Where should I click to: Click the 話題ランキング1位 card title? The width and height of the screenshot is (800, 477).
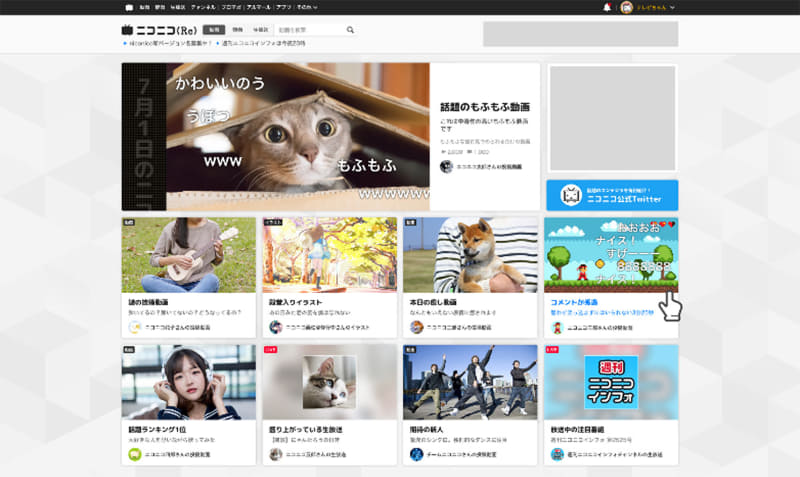(157, 430)
